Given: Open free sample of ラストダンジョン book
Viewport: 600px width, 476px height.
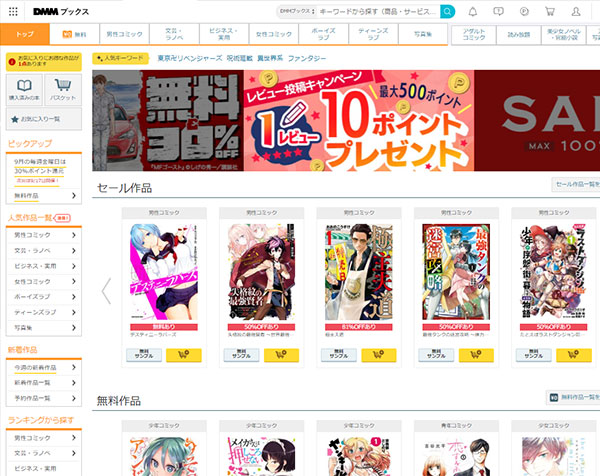Looking at the screenshot, I should tap(533, 355).
